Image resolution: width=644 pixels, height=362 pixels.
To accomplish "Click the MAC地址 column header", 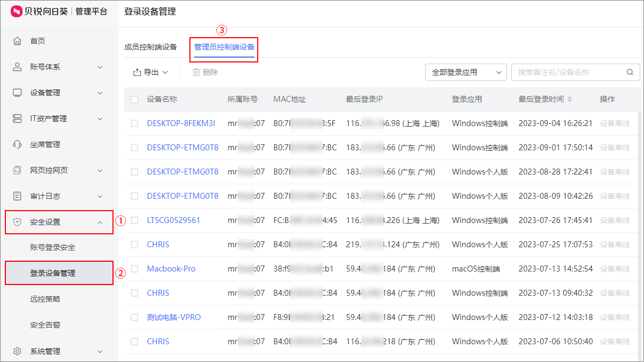I will (x=290, y=99).
